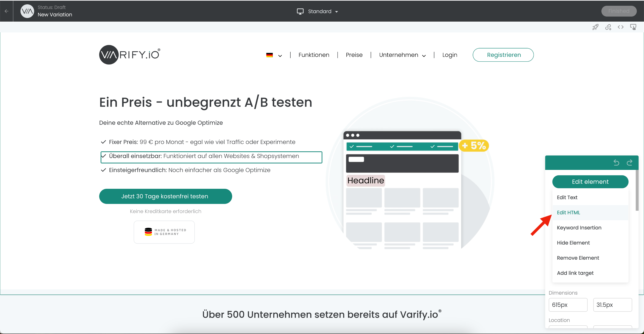
Task: Click the Dimensions section label
Action: 563,293
